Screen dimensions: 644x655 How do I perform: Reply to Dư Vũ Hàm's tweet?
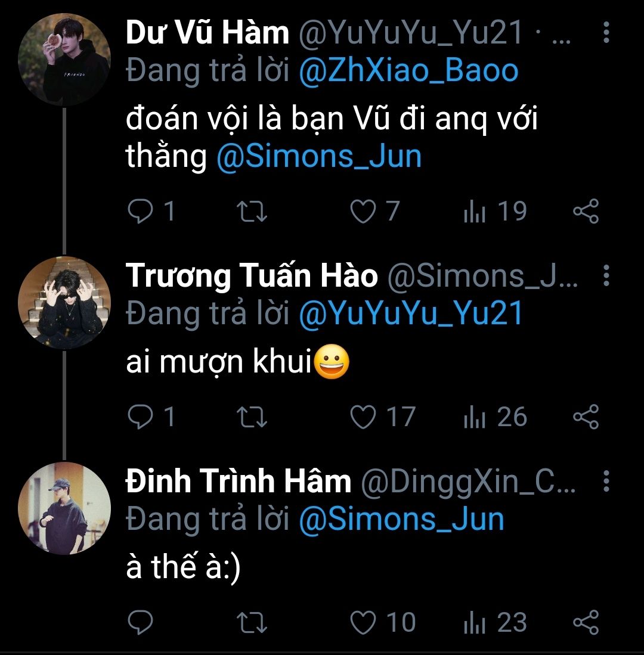click(141, 212)
